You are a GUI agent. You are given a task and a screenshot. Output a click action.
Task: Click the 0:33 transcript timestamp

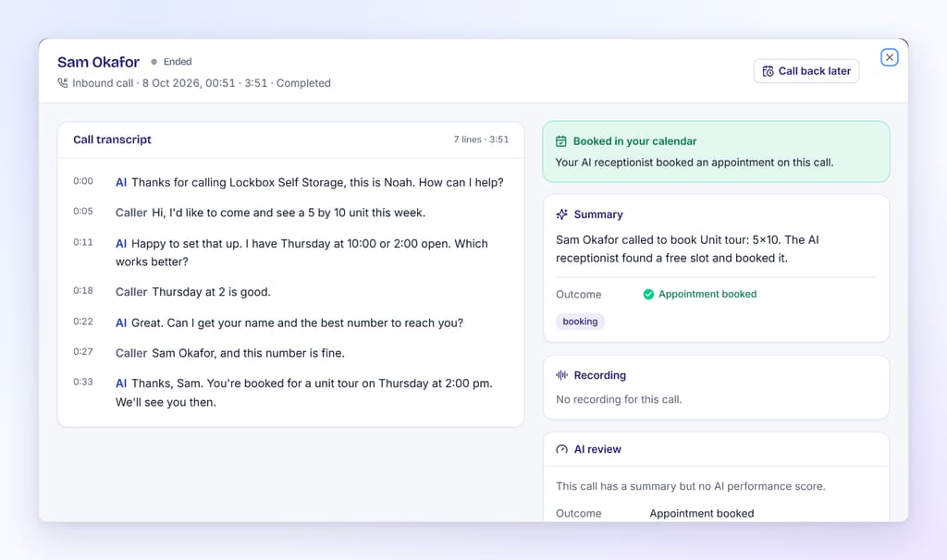(x=83, y=382)
